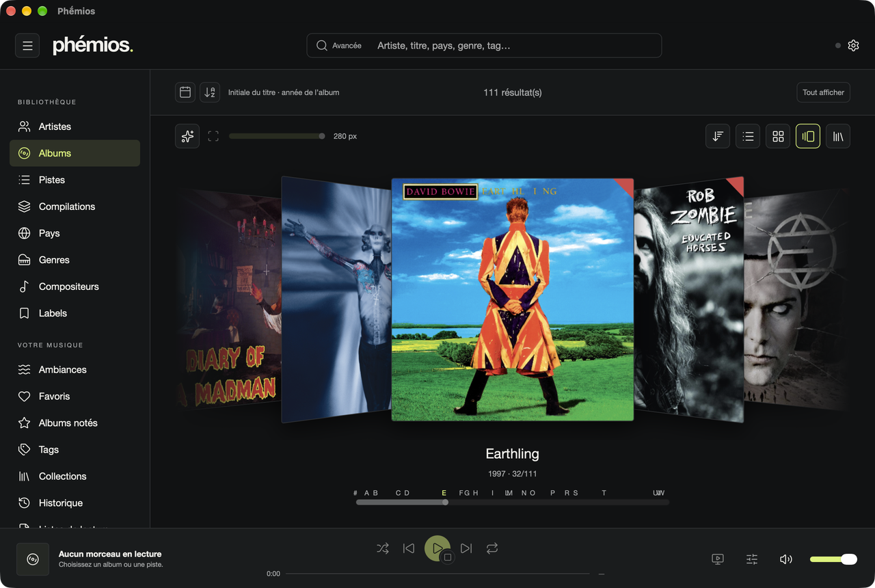This screenshot has height=588, width=875.
Task: Mute audio with speaker icon
Action: (786, 559)
